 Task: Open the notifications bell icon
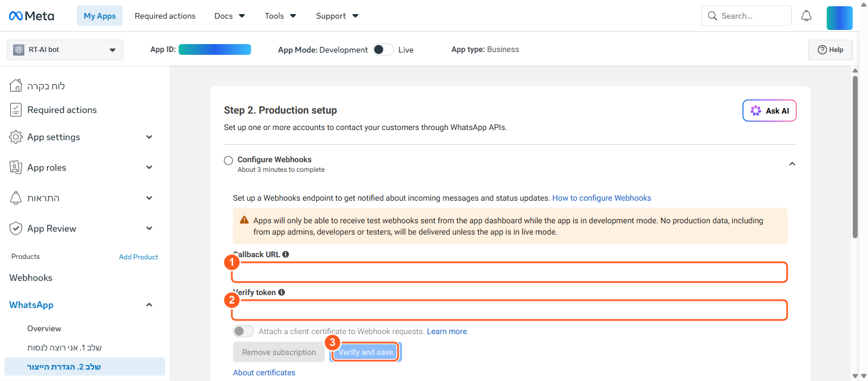pos(806,16)
